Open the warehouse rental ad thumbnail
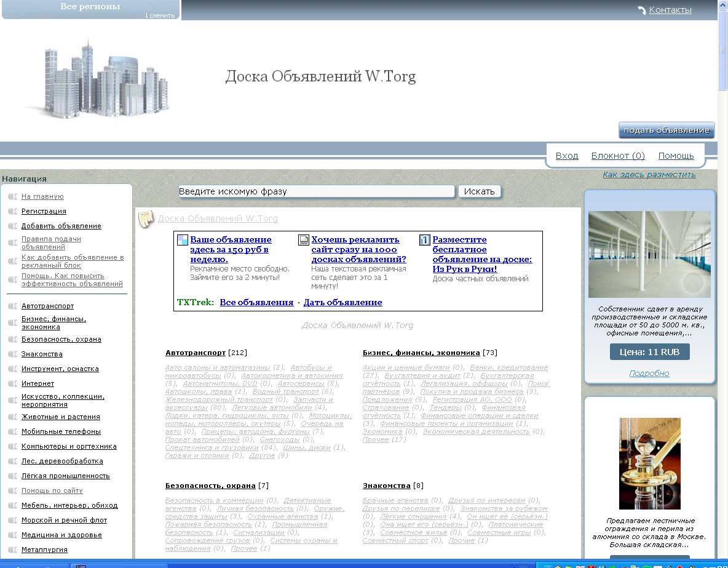Image resolution: width=728 pixels, height=568 pixels. [x=649, y=254]
